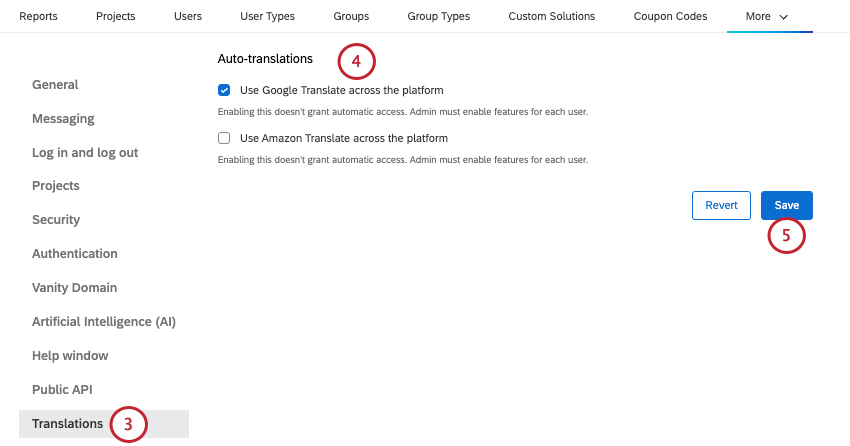The height and width of the screenshot is (446, 850).
Task: Uncheck Use Google Translate checkbox
Action: pos(224,90)
